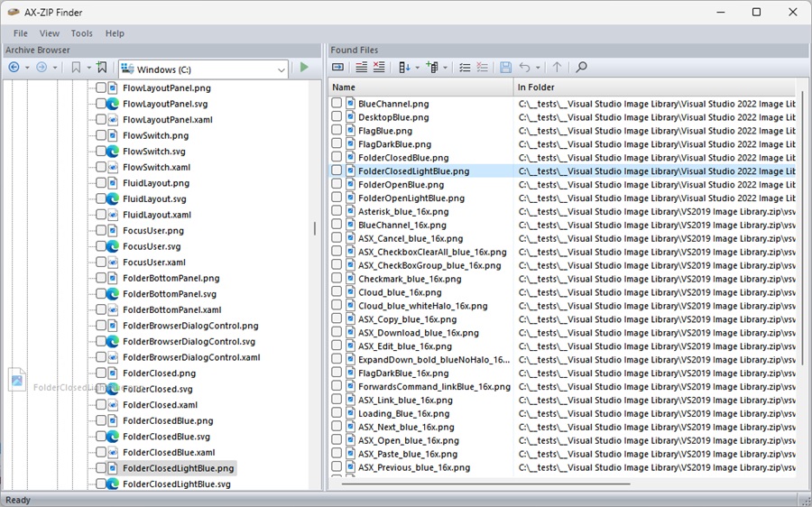
Task: Click the In Folder path of FolderOpenBlue.png
Action: click(657, 184)
